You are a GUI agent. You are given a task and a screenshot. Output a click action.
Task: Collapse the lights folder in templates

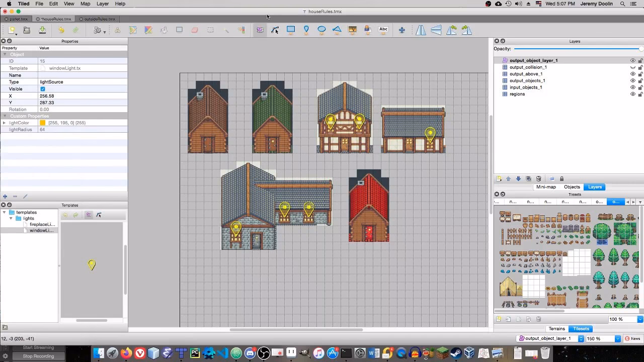click(11, 218)
